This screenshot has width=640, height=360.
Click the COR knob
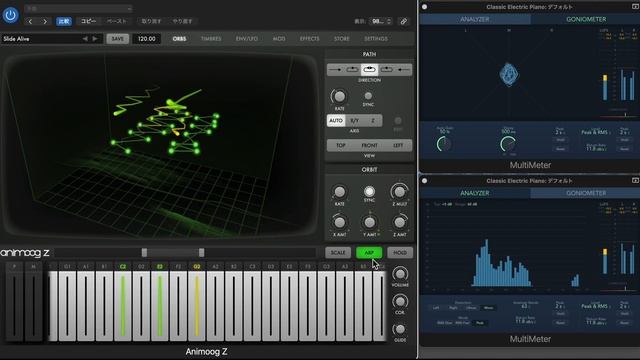400,302
